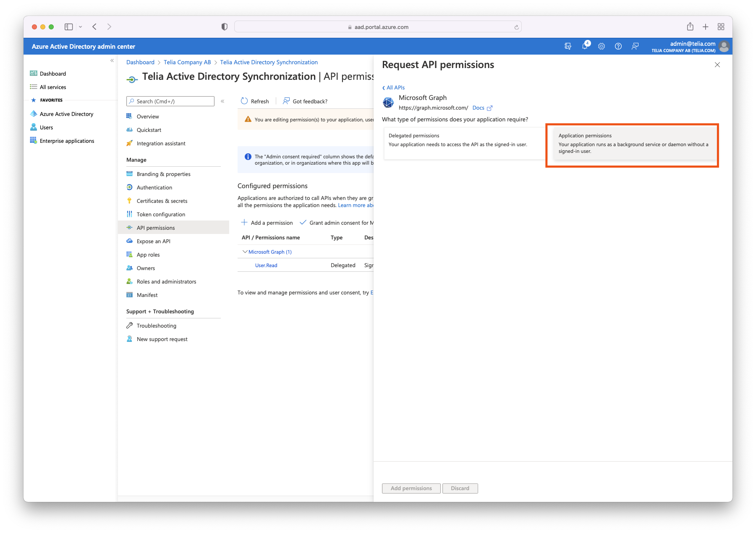This screenshot has width=756, height=533.
Task: Click the Microsoft Graph logo icon
Action: (x=388, y=102)
